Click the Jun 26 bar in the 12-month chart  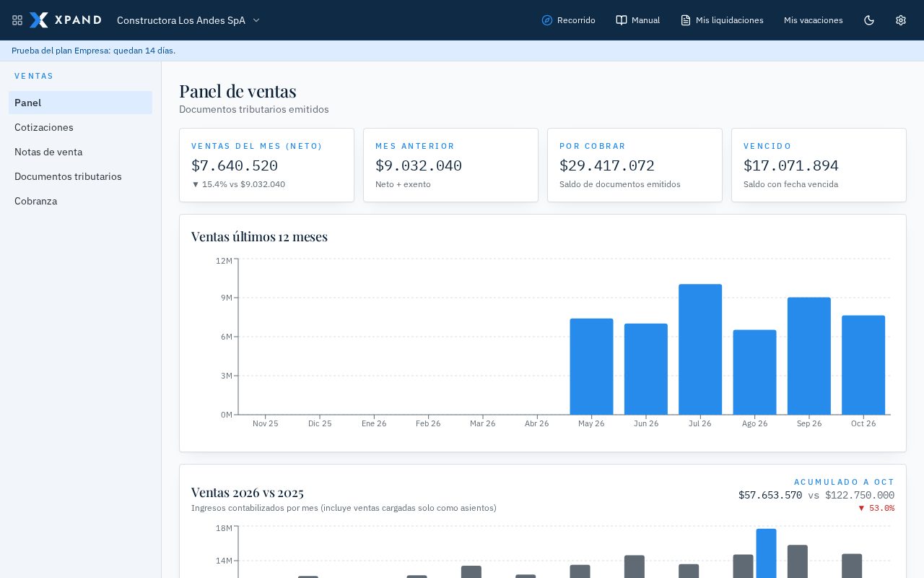click(646, 369)
